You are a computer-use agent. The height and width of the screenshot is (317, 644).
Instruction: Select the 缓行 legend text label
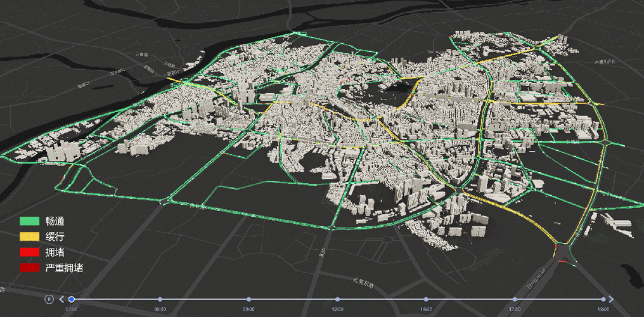[55, 237]
